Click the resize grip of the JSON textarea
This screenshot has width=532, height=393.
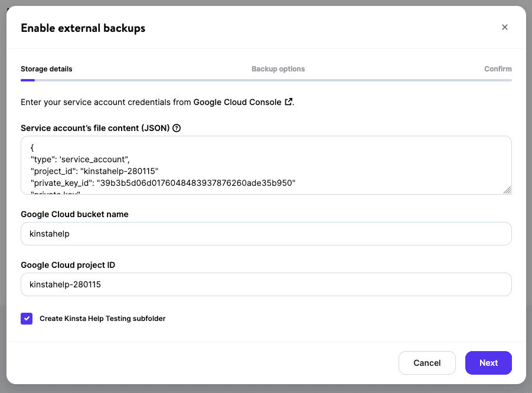point(507,191)
